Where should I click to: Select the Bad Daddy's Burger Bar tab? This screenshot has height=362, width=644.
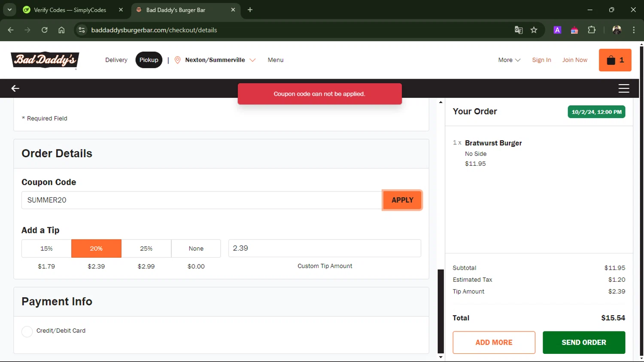185,10
